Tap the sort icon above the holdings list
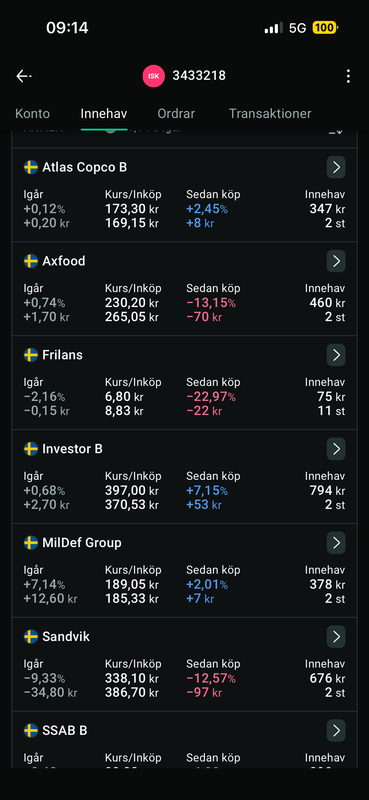 (x=336, y=131)
